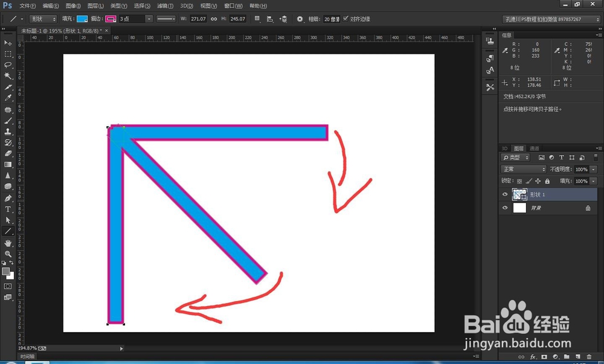This screenshot has height=364, width=604.
Task: Open the Clone Source panel icon
Action: click(490, 41)
